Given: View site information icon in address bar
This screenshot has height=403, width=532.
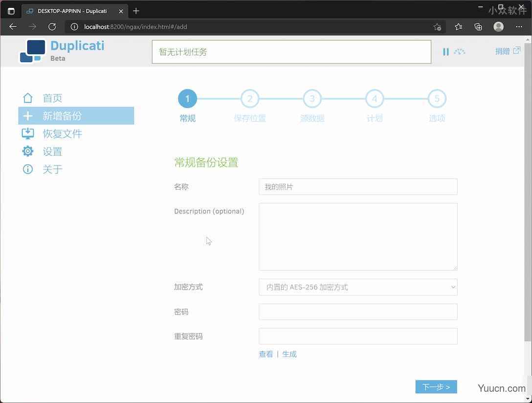Looking at the screenshot, I should click(74, 27).
